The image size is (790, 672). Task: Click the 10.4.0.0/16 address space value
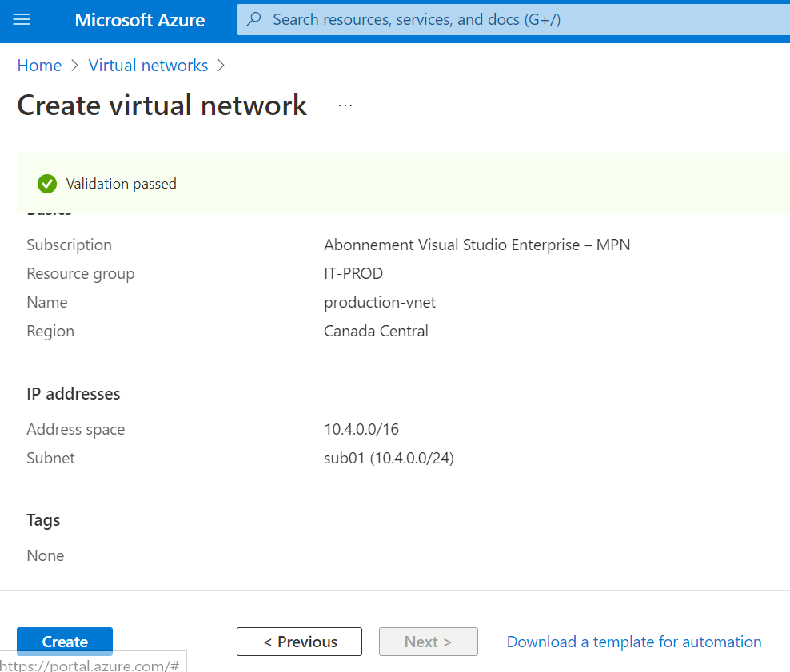[x=361, y=429]
